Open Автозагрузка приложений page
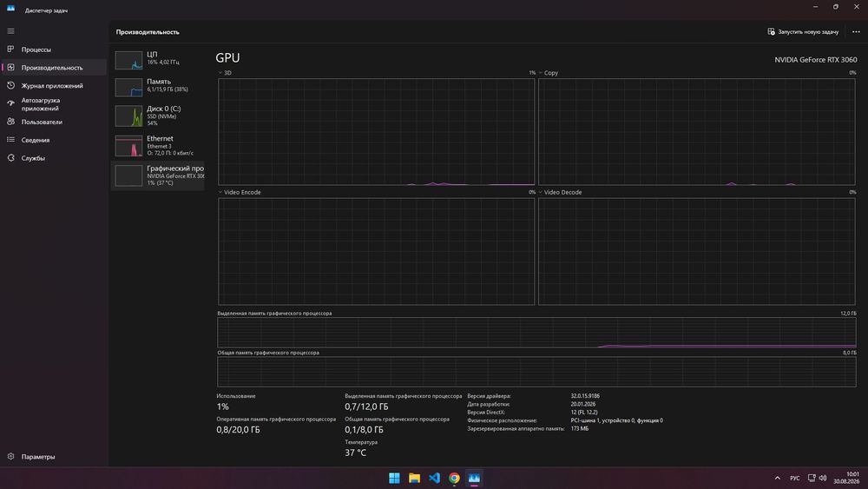This screenshot has width=868, height=489. [x=54, y=104]
